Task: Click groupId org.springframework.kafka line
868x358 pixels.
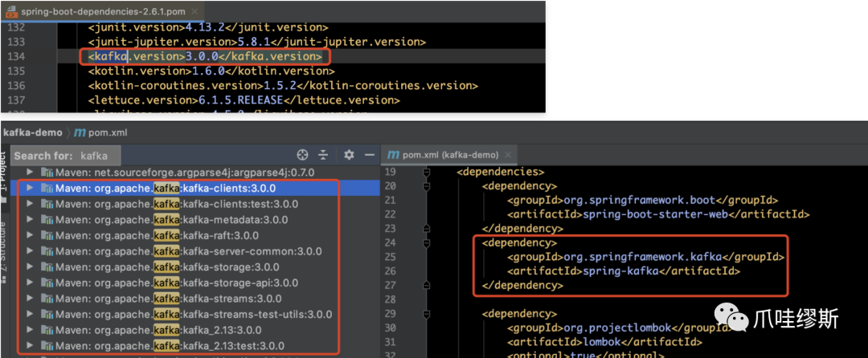Action: [645, 257]
